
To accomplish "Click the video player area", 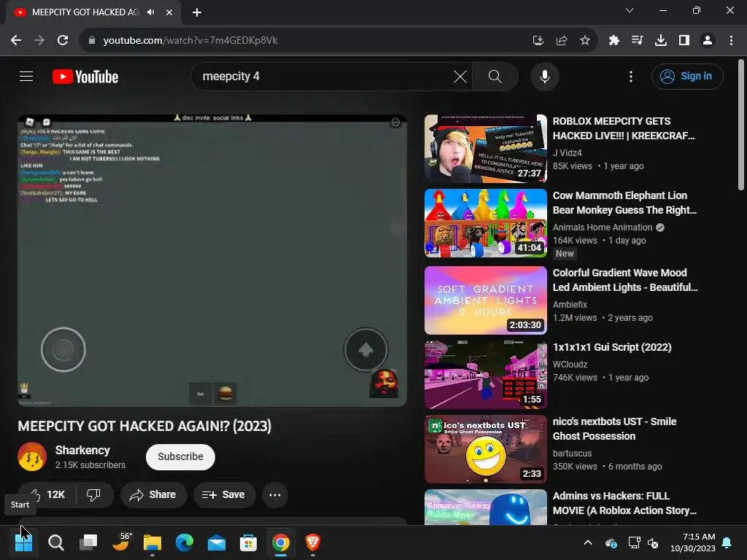I will pos(212,260).
